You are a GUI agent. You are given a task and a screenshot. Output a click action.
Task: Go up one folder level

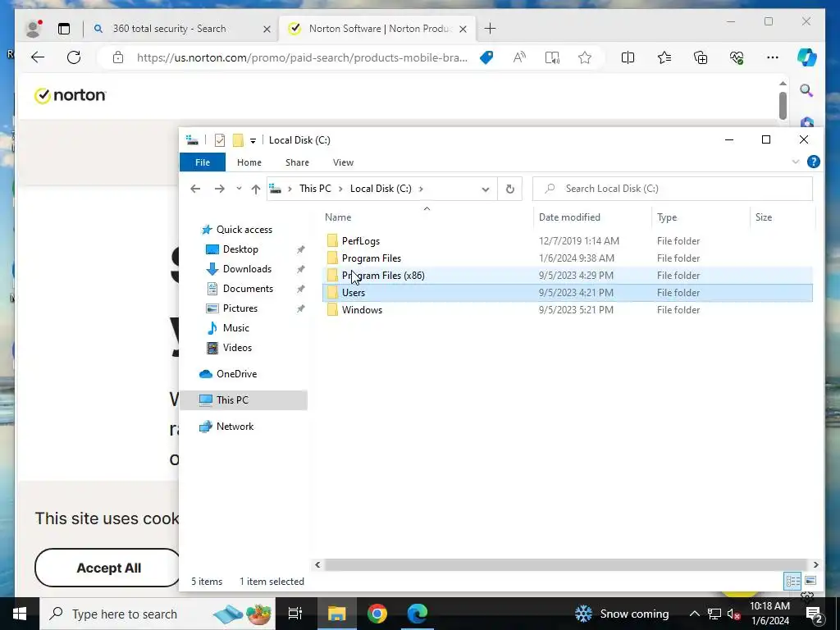(x=256, y=189)
